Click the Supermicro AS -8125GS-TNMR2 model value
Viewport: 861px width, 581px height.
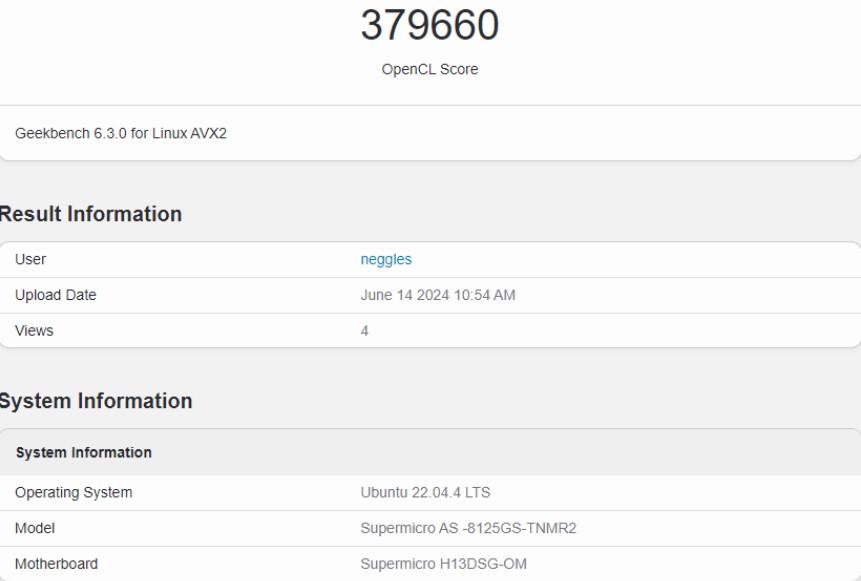coord(468,528)
